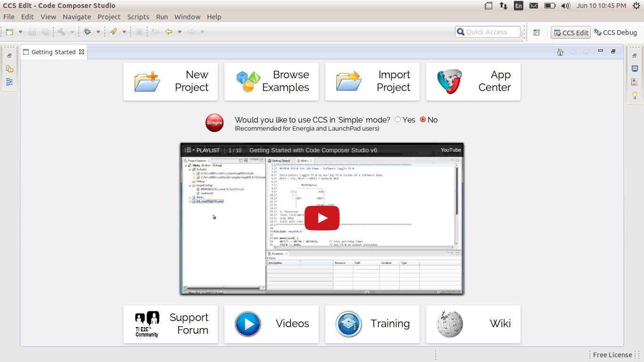Click the Save All toolbar icon
644x362 pixels.
point(45,32)
